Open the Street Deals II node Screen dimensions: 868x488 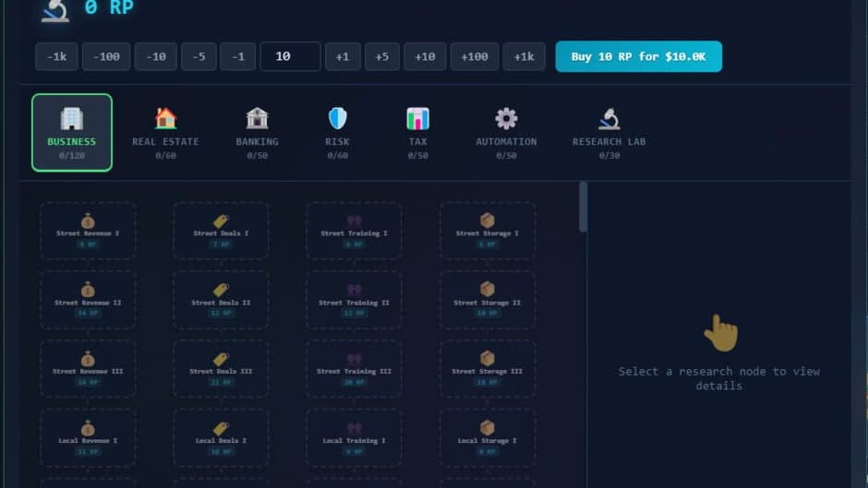click(x=221, y=300)
